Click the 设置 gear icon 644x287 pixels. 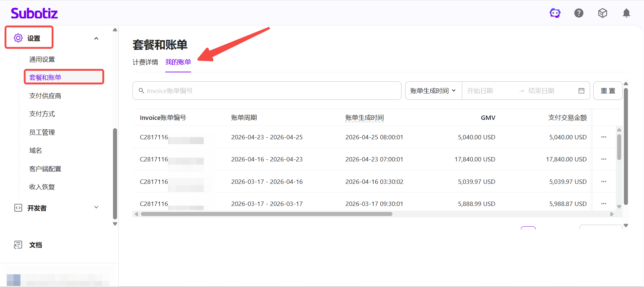pos(18,38)
